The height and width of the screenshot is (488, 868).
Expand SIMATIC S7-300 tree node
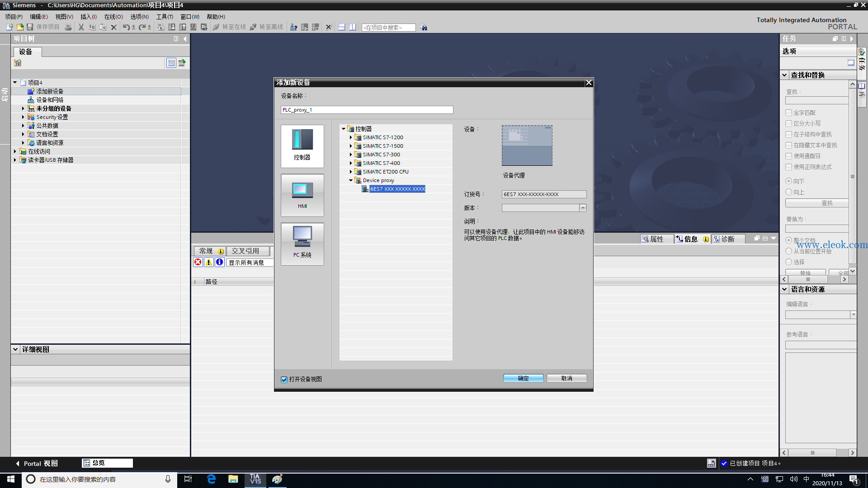pos(351,155)
